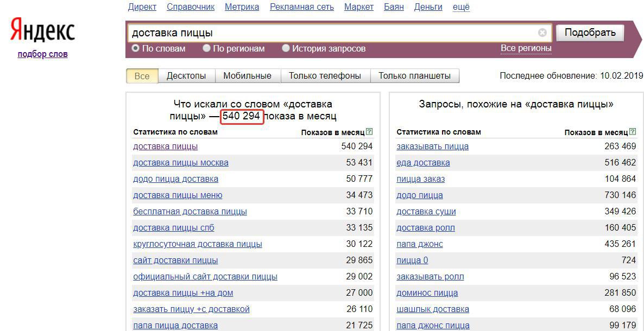Click the Яндекс logo
The image size is (644, 331).
[42, 29]
